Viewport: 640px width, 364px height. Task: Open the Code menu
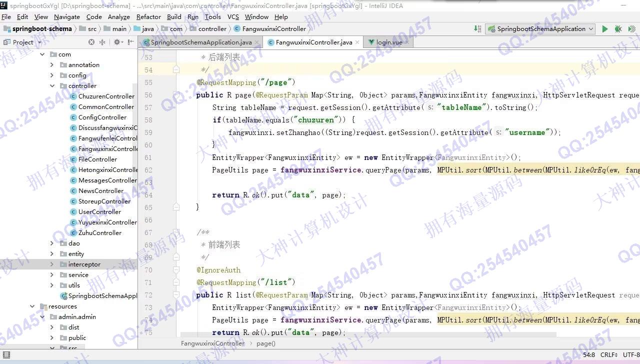tap(94, 16)
